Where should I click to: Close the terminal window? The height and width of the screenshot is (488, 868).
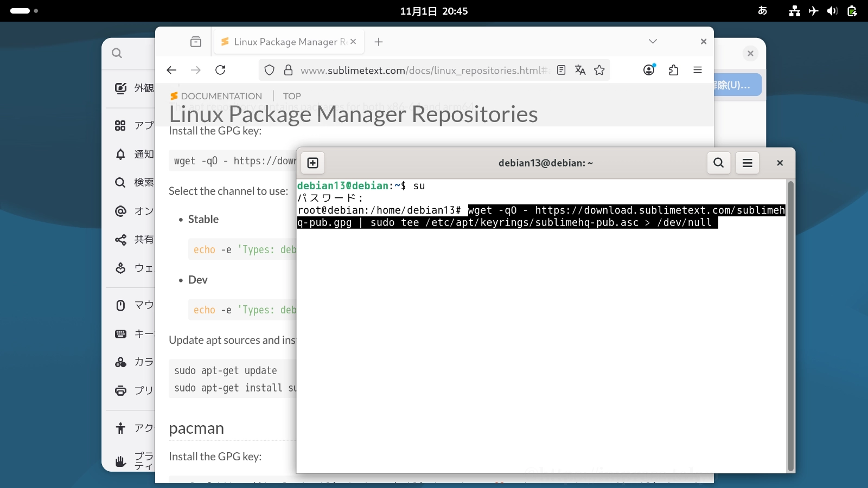coord(780,163)
